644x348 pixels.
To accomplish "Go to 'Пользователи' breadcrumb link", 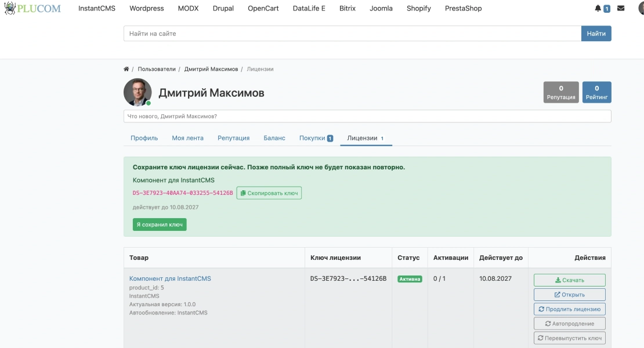I will click(157, 69).
